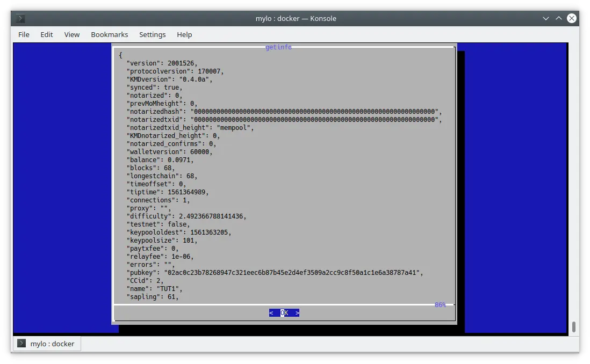Open the View menu
The width and height of the screenshot is (590, 364).
click(71, 34)
